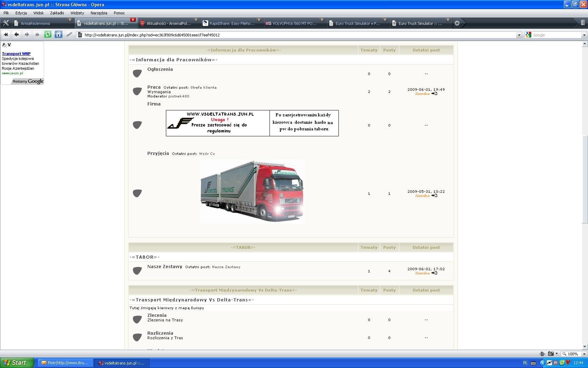Click in the Google search field
Screen dimensions: 588x368
pyautogui.click(x=556, y=35)
